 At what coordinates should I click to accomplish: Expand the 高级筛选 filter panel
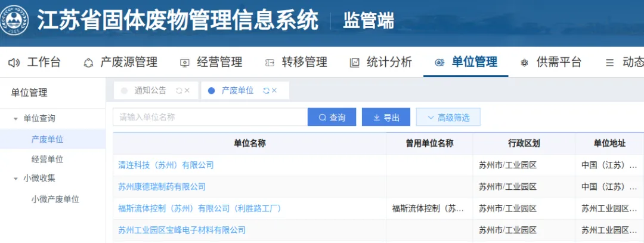coord(448,118)
